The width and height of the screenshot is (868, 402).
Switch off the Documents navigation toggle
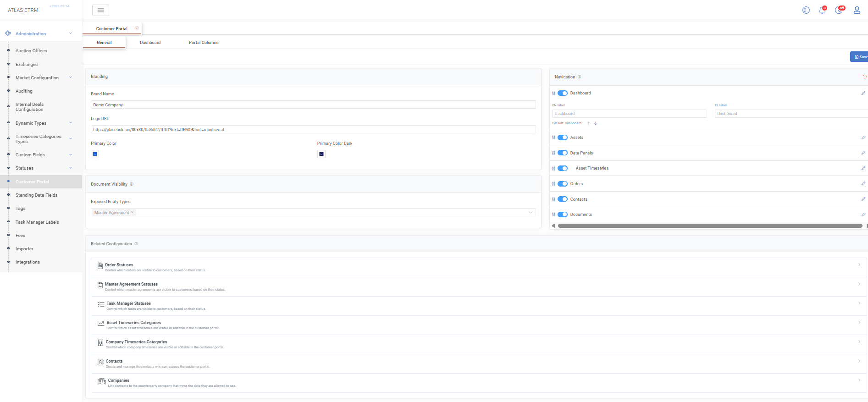563,215
